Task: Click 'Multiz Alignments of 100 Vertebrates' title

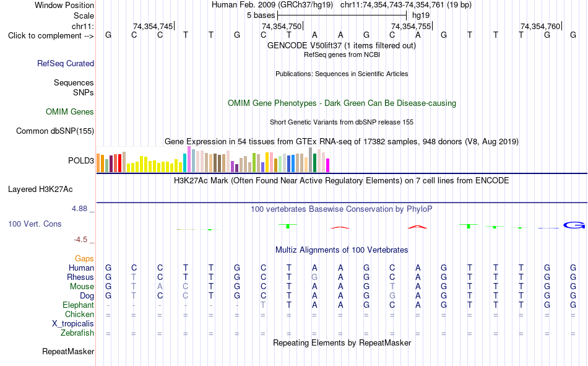Action: click(342, 250)
